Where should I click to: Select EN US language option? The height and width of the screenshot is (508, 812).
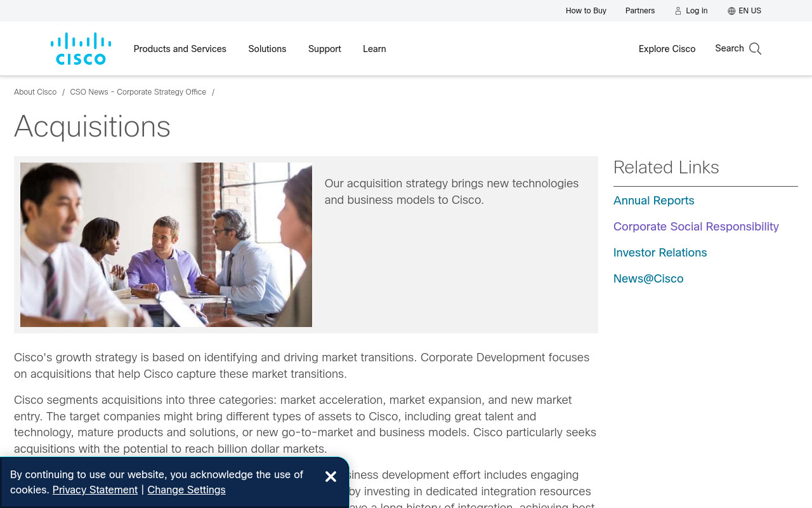click(750, 11)
